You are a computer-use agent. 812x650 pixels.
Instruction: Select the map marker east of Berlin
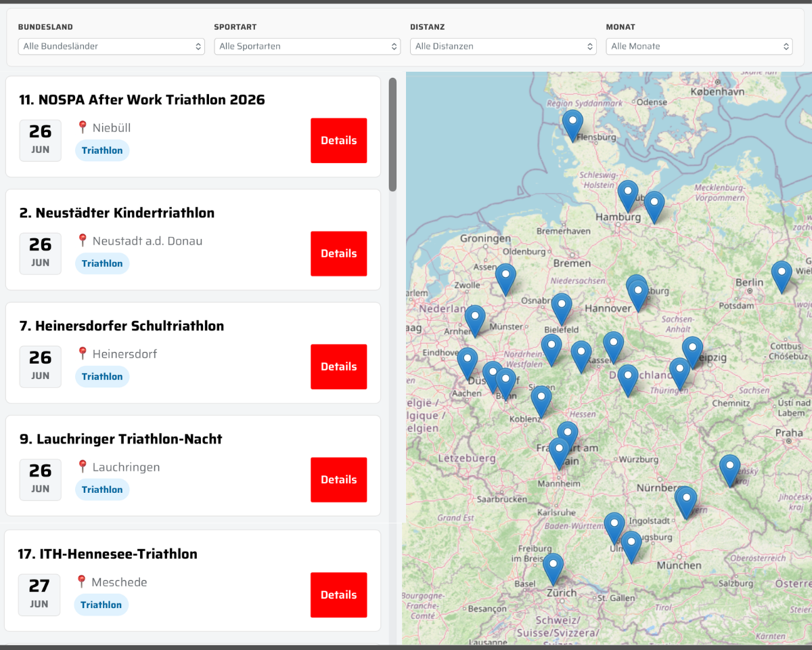782,277
